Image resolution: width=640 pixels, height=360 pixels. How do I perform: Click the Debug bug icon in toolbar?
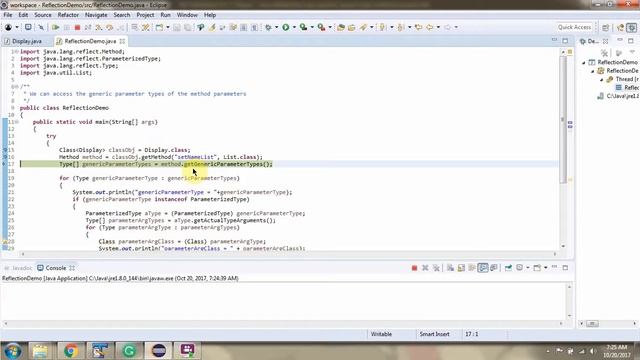[x=268, y=27]
